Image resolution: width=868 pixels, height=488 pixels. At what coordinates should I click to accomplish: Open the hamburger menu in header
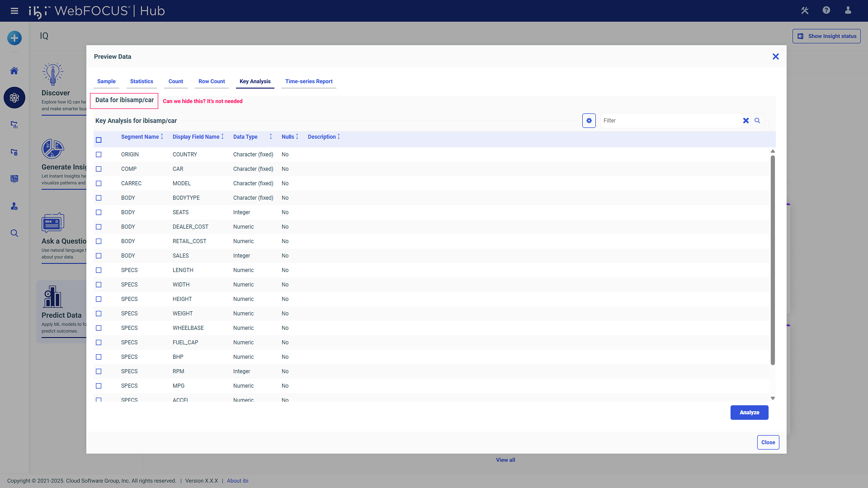[14, 11]
